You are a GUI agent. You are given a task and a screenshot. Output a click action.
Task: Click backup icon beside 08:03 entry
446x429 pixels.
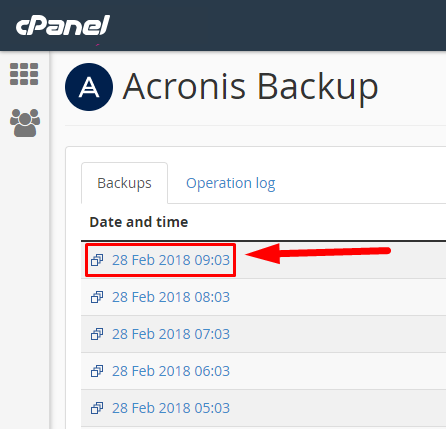pyautogui.click(x=97, y=297)
